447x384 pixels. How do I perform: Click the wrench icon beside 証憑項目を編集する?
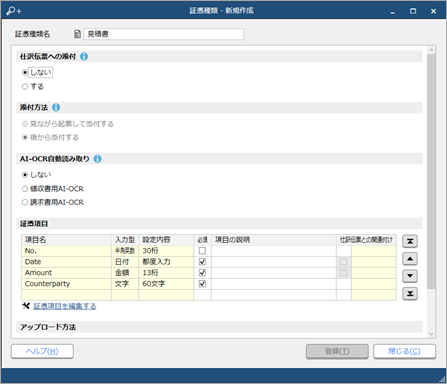[26, 306]
